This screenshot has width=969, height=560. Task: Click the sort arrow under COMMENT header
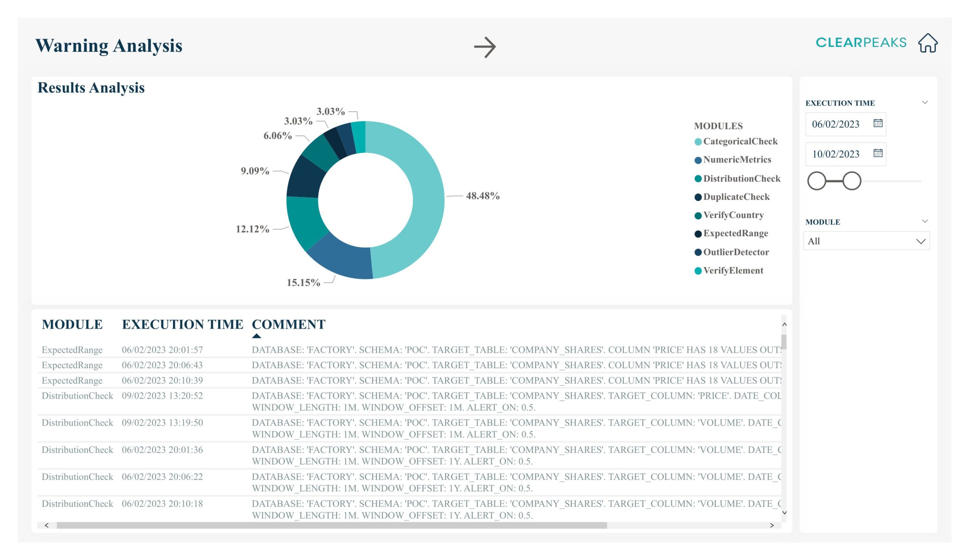pyautogui.click(x=257, y=336)
